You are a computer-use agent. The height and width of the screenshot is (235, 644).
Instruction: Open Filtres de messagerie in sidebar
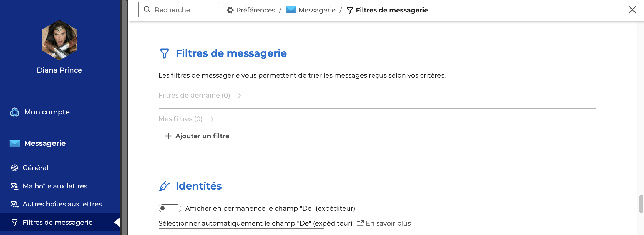(x=57, y=222)
